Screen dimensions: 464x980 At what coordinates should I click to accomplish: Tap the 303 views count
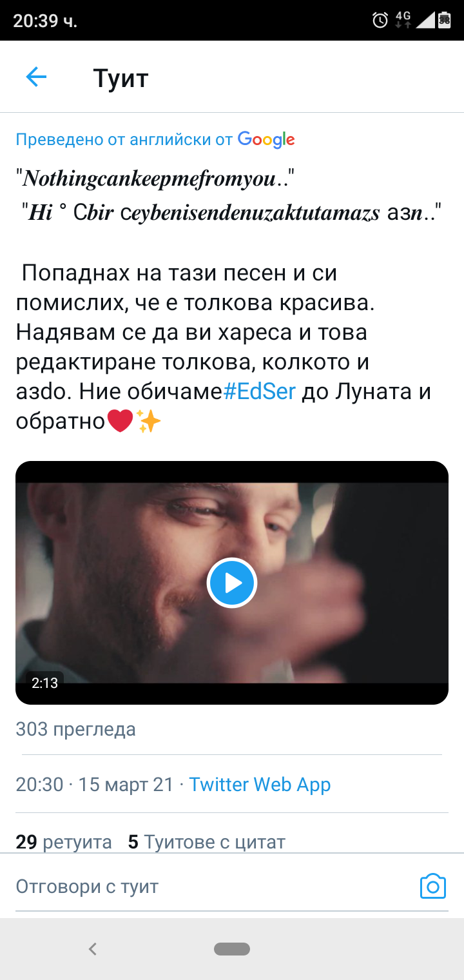tap(75, 729)
